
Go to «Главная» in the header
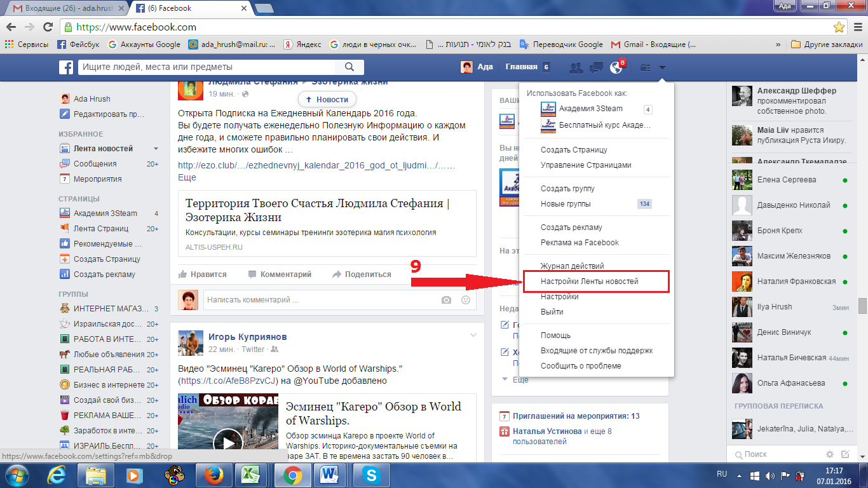[522, 67]
